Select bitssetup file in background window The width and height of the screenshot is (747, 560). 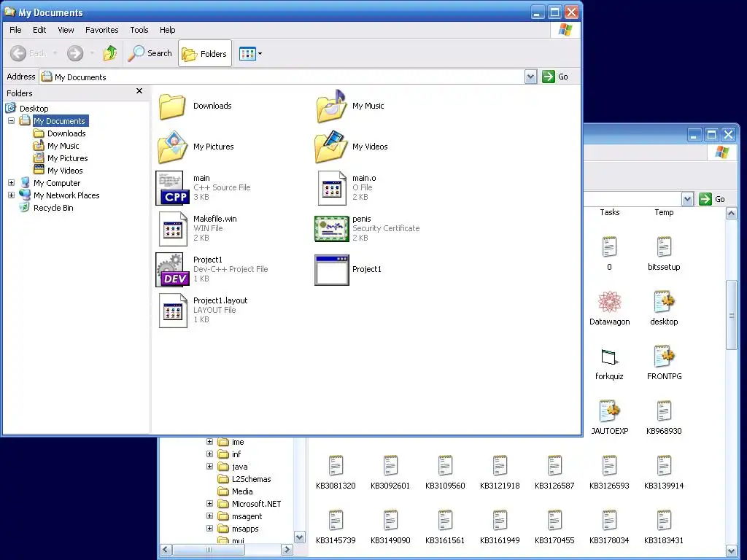[x=664, y=247]
